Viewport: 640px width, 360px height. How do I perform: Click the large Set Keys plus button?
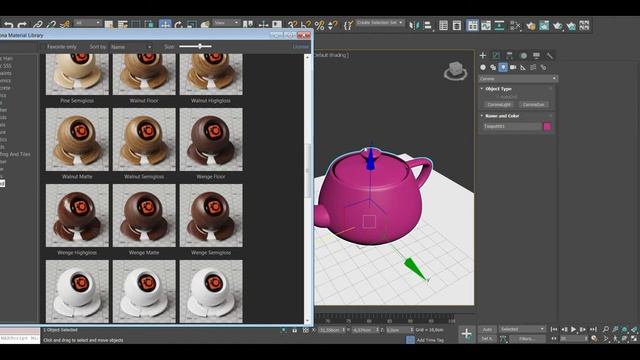[467, 334]
